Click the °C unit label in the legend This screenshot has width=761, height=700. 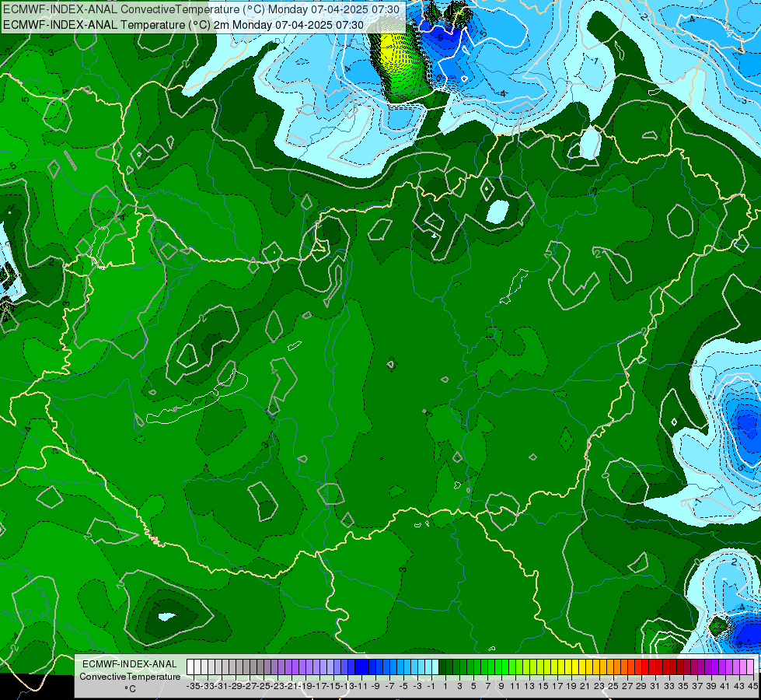click(130, 689)
